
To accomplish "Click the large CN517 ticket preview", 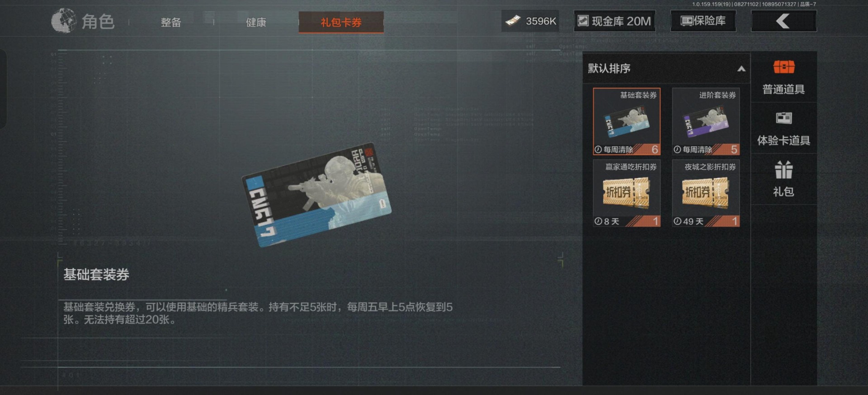I will 316,195.
